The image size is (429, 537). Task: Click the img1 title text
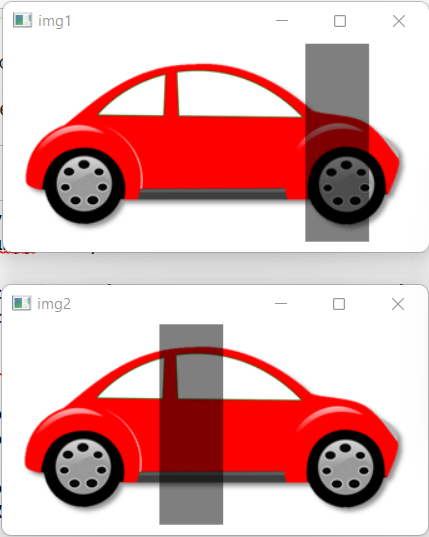point(54,21)
